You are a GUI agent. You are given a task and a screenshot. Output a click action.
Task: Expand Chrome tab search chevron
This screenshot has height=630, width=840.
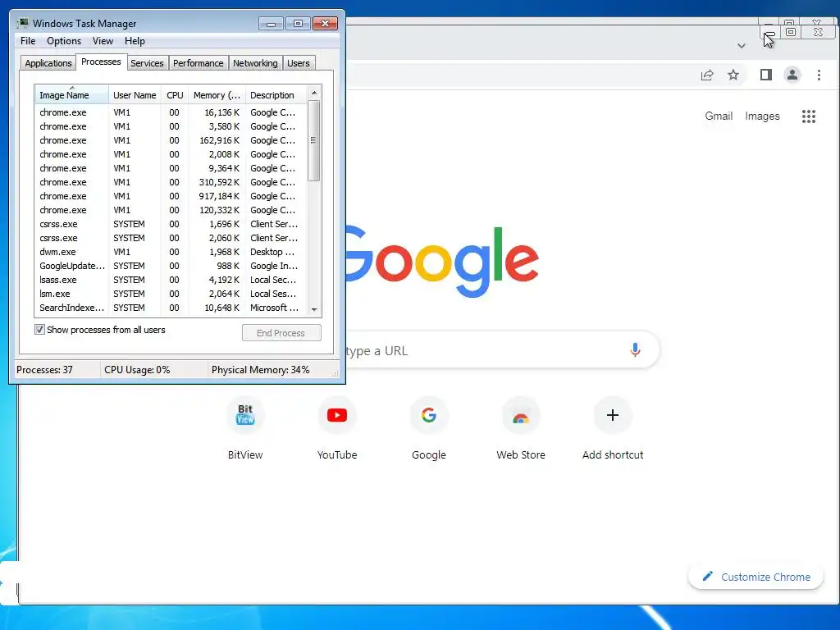[x=742, y=46]
